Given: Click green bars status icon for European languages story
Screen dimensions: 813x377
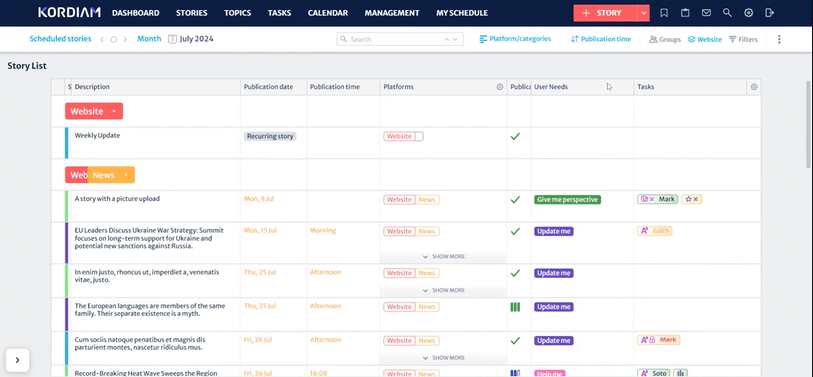Looking at the screenshot, I should coord(515,307).
